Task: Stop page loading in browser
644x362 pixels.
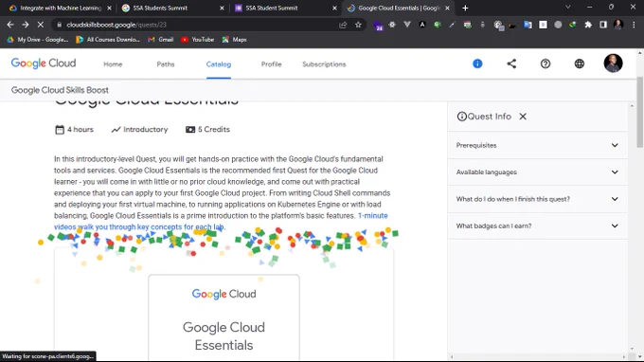Action: 40,25
